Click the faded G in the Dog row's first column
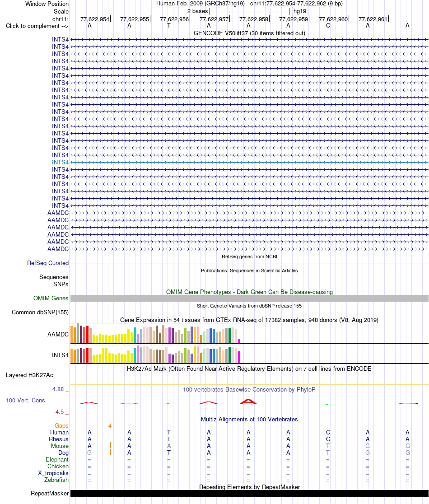The width and height of the screenshot is (429, 504). click(x=89, y=453)
